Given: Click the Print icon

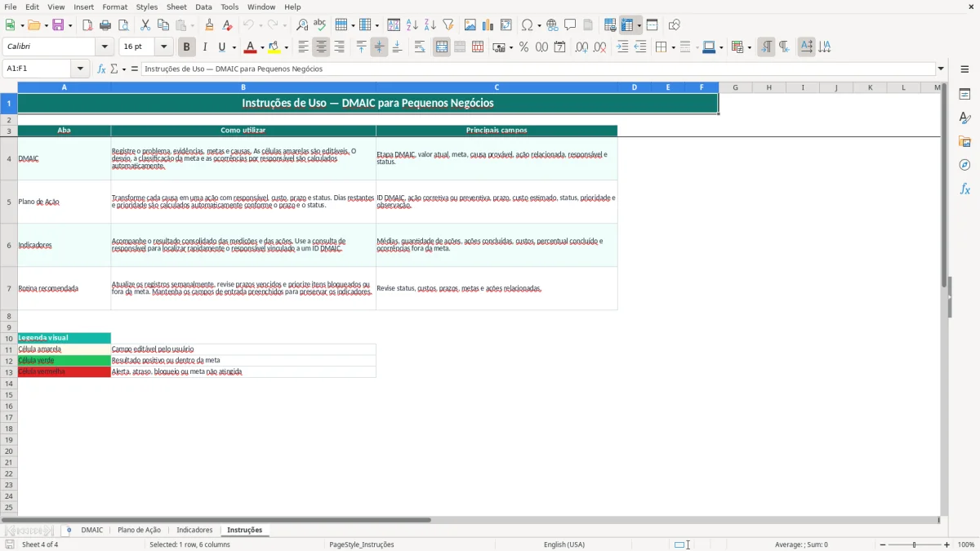Looking at the screenshot, I should 105,25.
